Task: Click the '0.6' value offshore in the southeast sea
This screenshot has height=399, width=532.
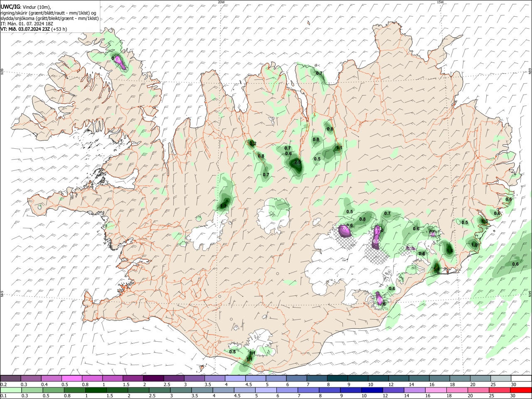Action: pos(515,264)
